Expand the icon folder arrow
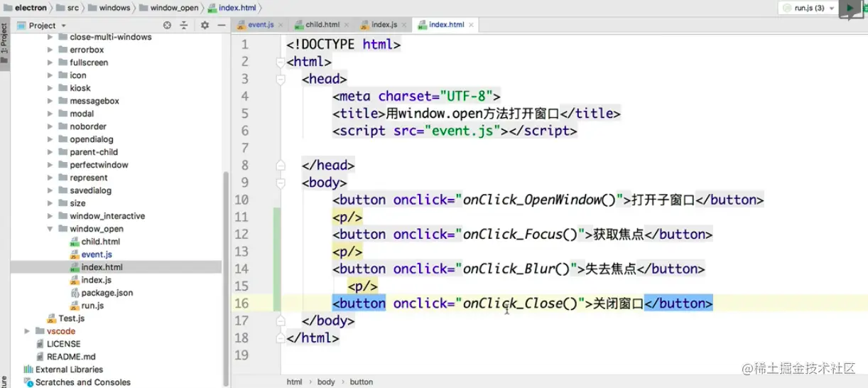 50,75
